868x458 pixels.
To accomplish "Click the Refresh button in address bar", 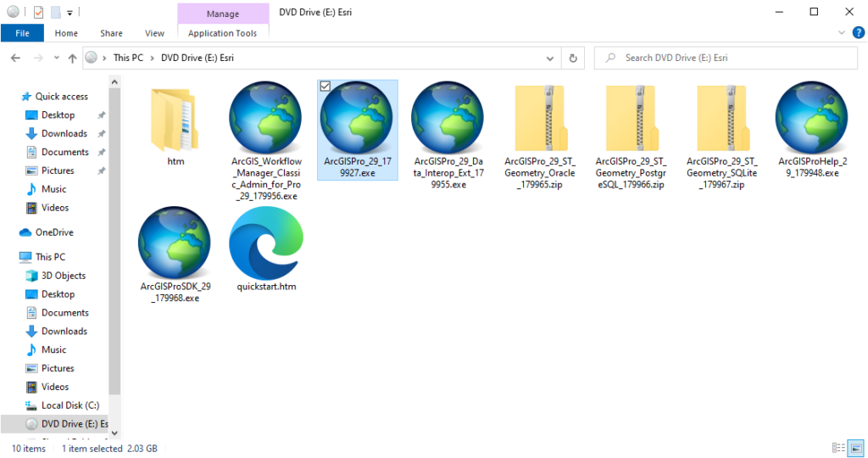I will click(x=573, y=58).
